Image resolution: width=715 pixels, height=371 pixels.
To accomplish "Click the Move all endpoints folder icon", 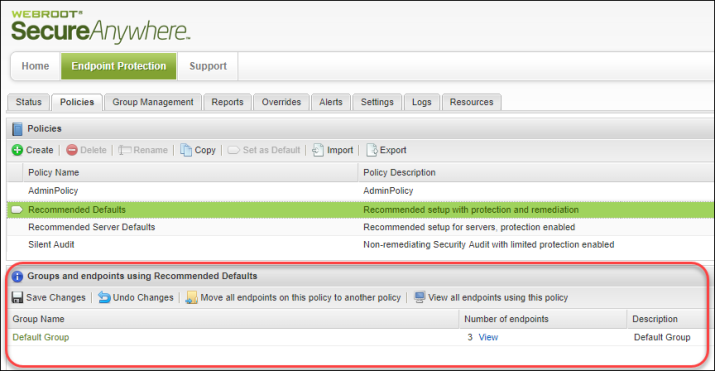I will [192, 298].
